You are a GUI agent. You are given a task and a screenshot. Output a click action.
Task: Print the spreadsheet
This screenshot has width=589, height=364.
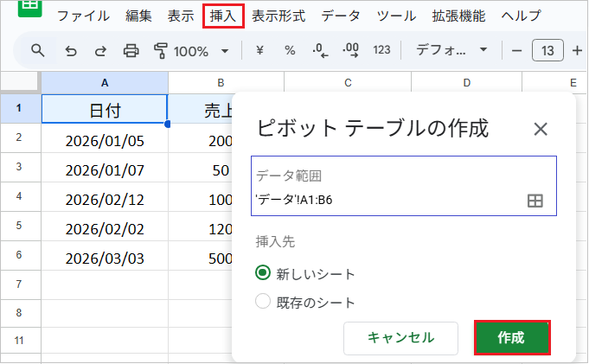point(131,51)
